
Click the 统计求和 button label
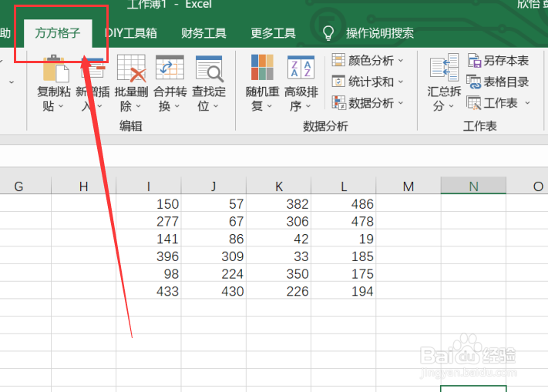coord(371,82)
